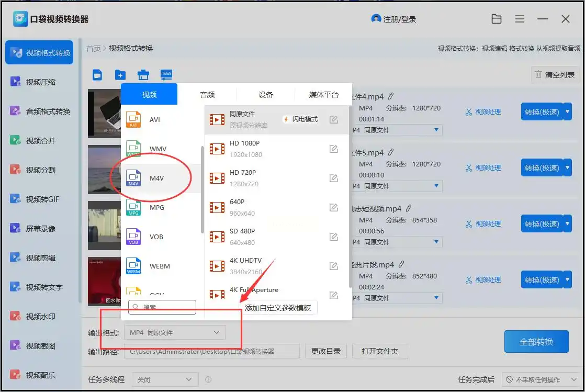Screen dimensions: 585x392
Task: Click the format 搜索 search field
Action: 162,307
